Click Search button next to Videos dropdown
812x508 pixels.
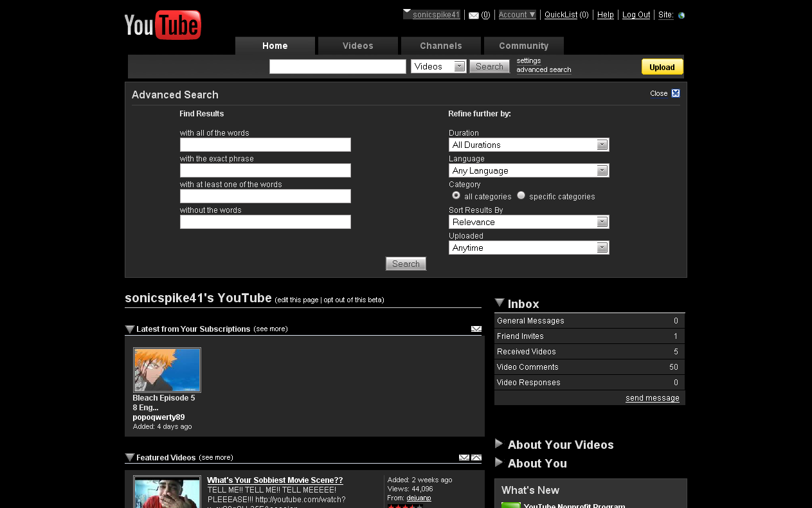489,66
